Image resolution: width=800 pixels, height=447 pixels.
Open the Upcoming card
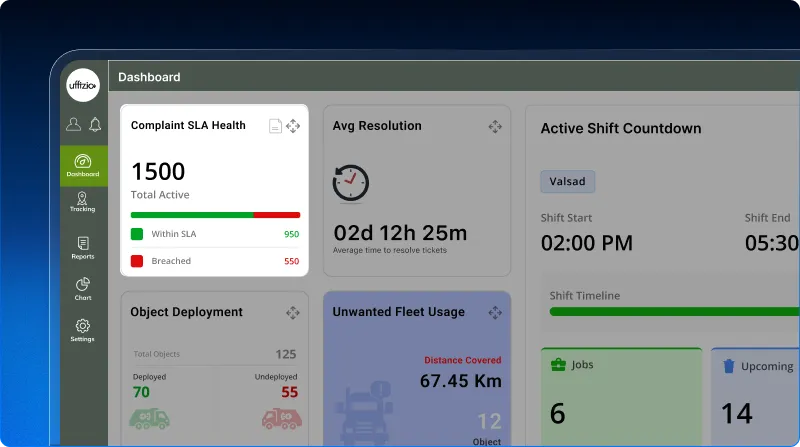[x=756, y=396]
